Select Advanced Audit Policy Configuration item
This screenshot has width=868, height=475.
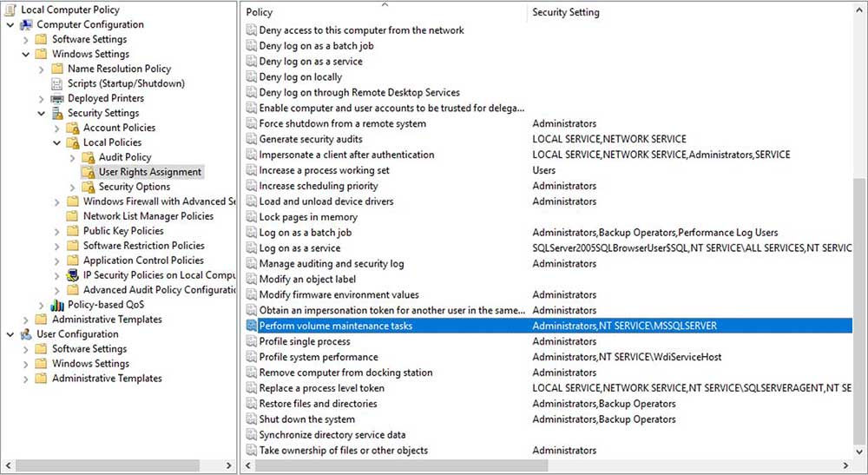click(x=159, y=289)
